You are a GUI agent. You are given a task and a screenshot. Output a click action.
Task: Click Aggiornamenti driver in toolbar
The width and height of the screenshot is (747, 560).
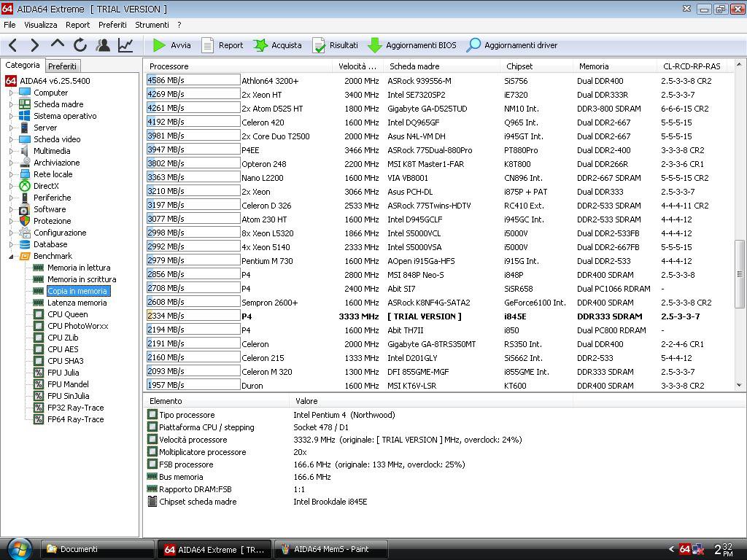(x=511, y=45)
